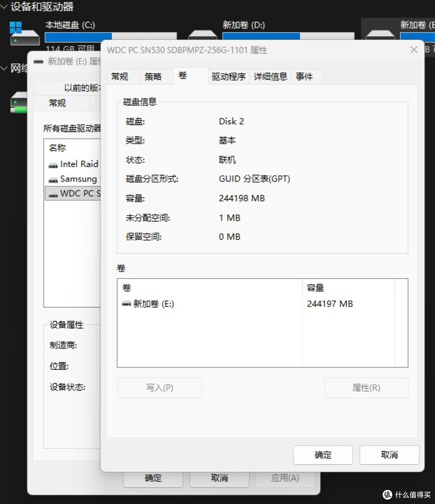This screenshot has width=435, height=504.
Task: Click the 容量 column header
Action: tap(349, 287)
